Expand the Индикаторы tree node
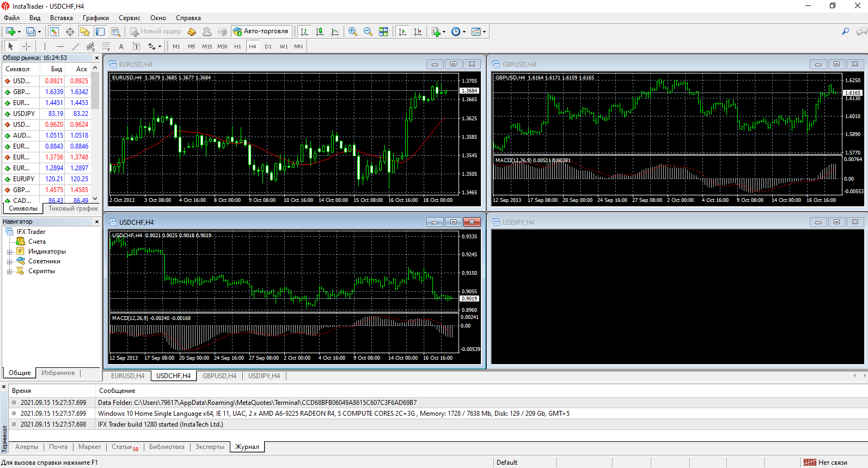The width and height of the screenshot is (868, 468). [9, 251]
